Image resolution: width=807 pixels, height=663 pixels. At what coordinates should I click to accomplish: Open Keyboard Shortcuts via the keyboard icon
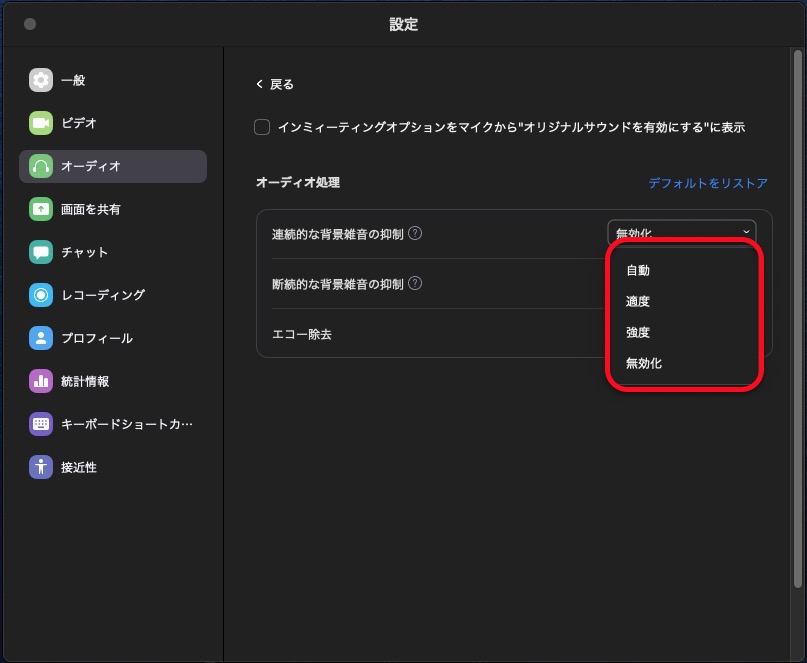pos(41,424)
